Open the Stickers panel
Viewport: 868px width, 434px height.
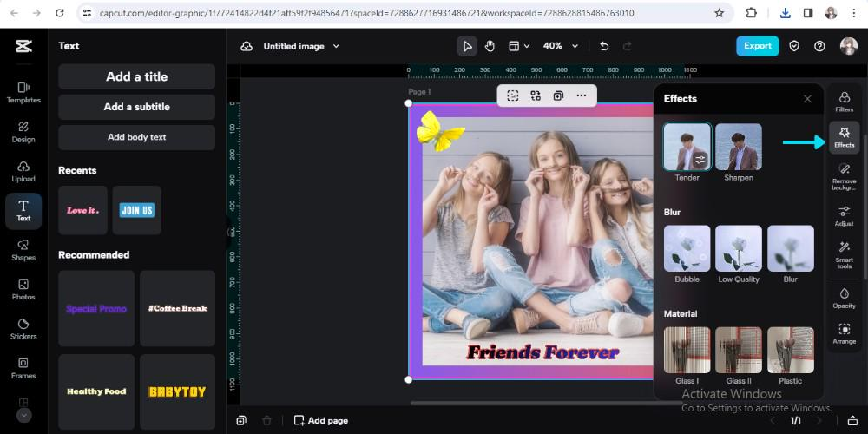(23, 328)
